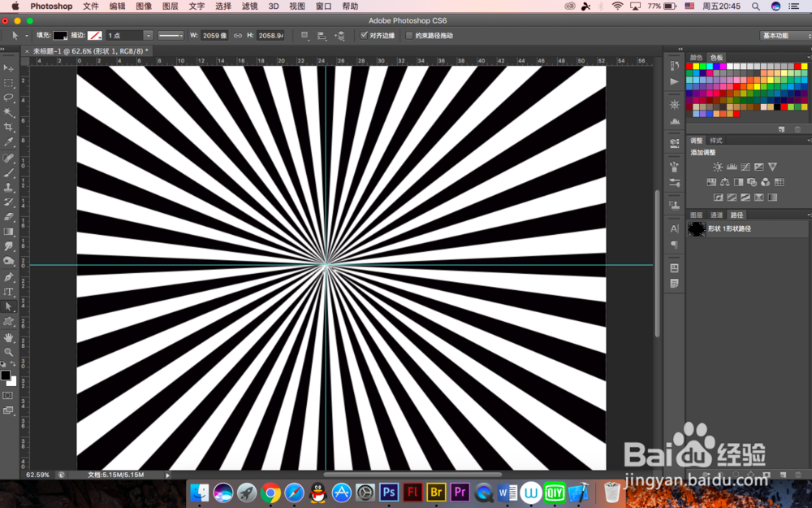Open the 滤镜 menu

(x=249, y=7)
